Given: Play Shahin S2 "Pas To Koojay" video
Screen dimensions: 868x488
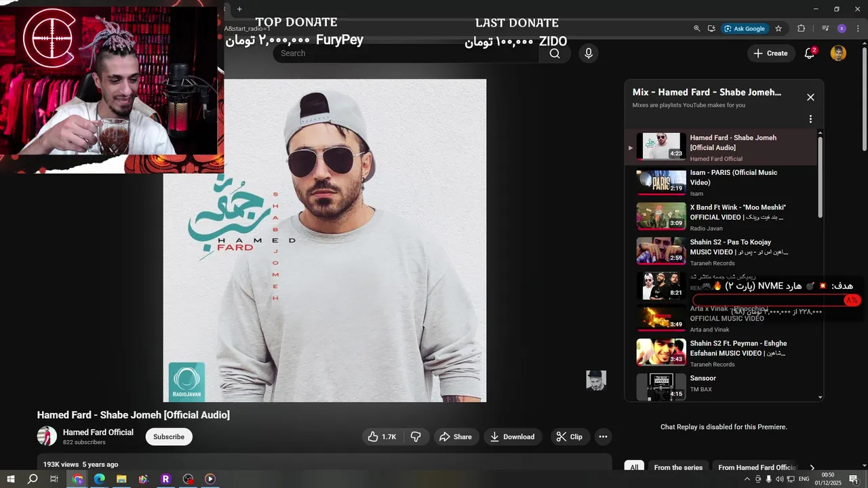Looking at the screenshot, I should click(x=721, y=252).
